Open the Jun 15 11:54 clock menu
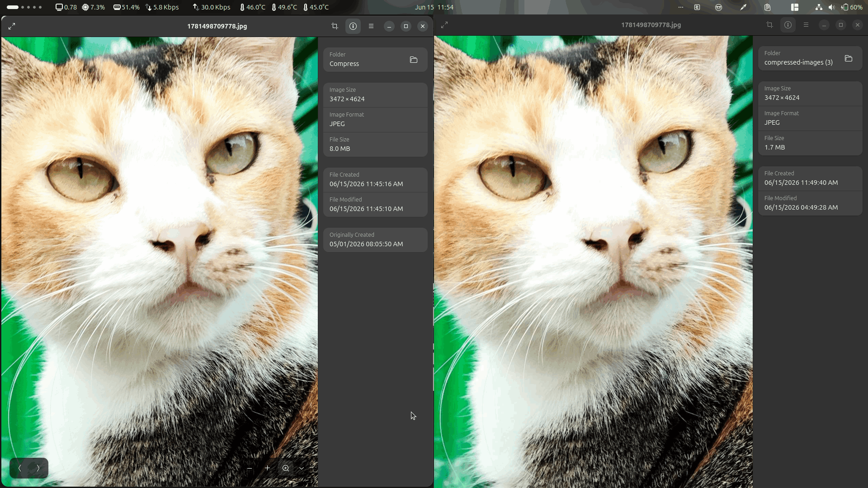 point(434,7)
